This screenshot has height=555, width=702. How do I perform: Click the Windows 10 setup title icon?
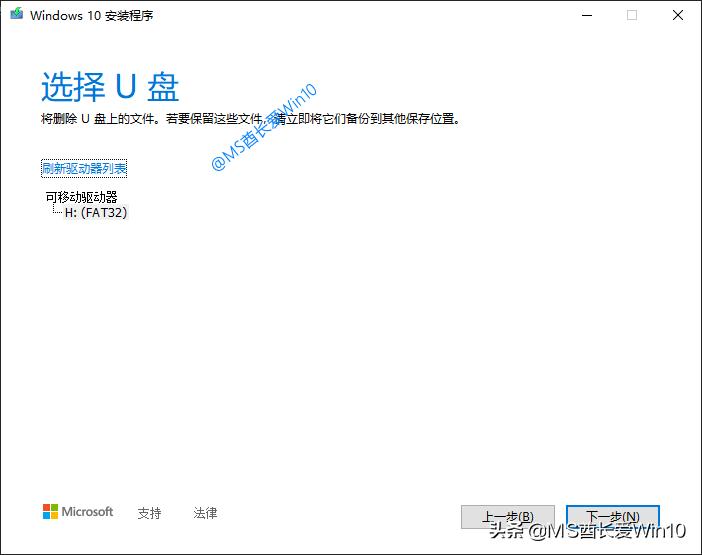click(17, 14)
